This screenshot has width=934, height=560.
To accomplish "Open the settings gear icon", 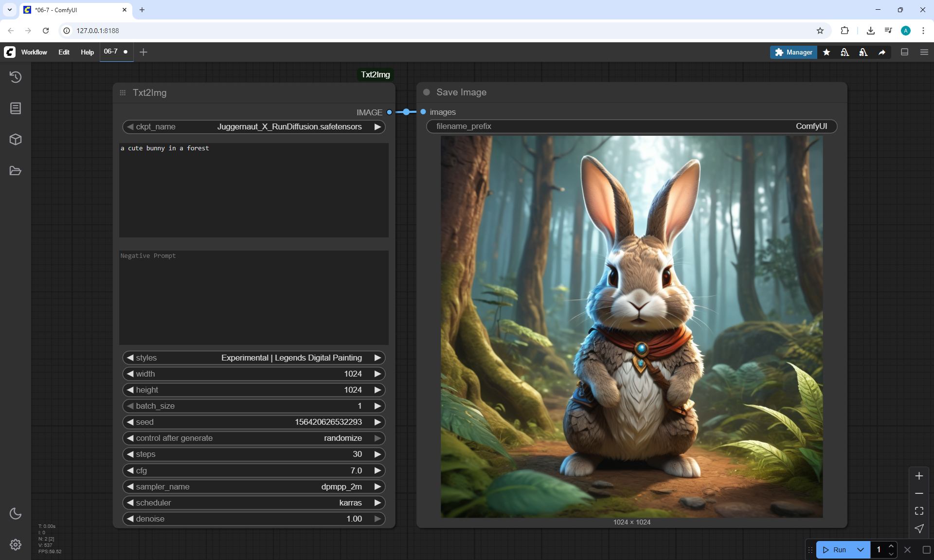I will coord(16,544).
